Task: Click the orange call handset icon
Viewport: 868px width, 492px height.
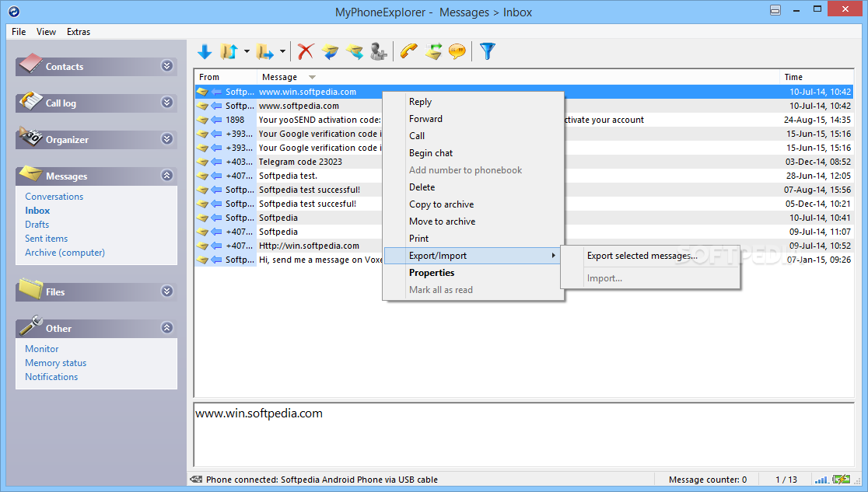Action: pos(409,51)
